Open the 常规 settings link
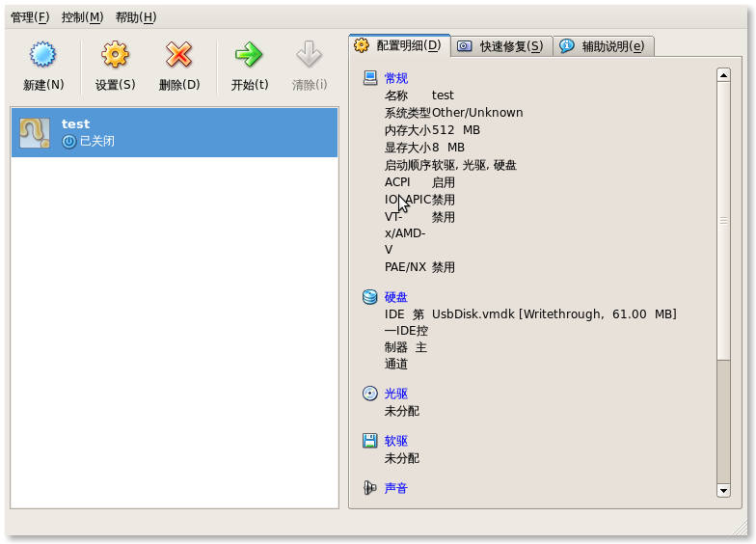 pos(396,78)
